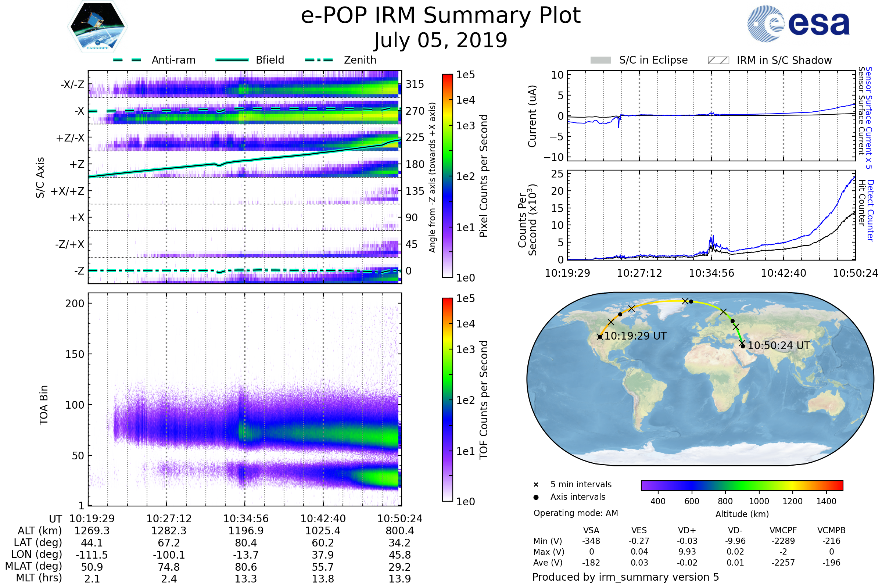Click the Bfield solid line legend marker
882x588 pixels.
[232, 60]
